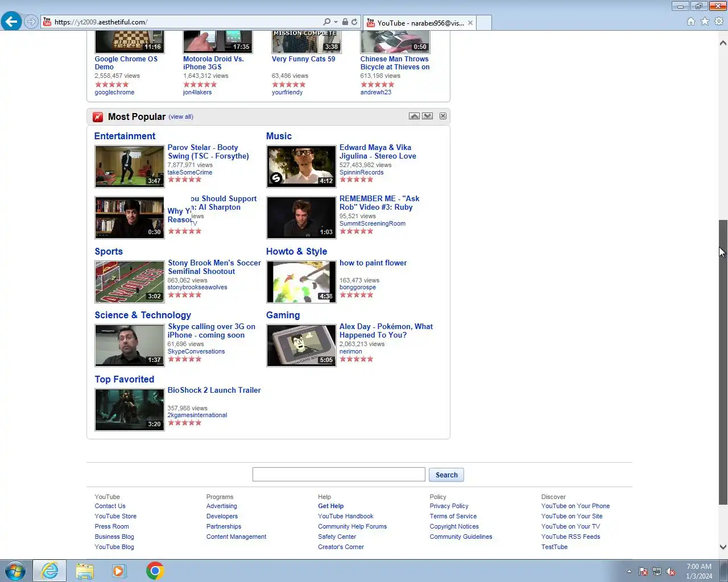Click the page scrollbar up arrow
Viewport: 728px width, 582px height.
coord(723,43)
